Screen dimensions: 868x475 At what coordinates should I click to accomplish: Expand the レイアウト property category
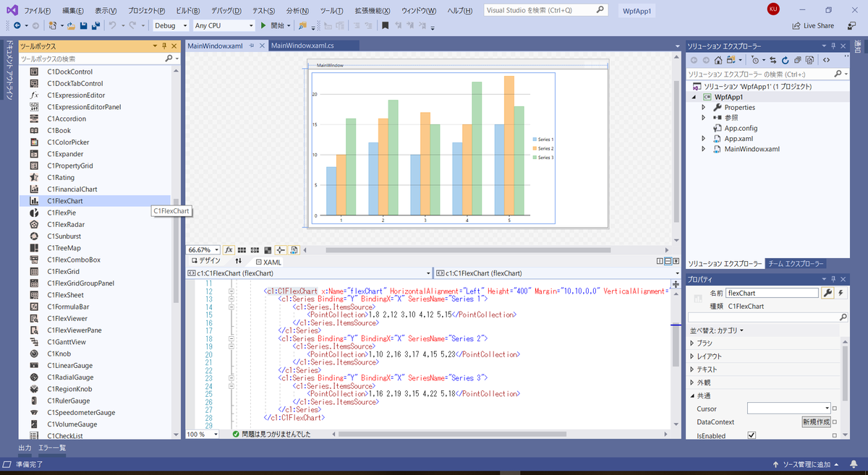(692, 356)
